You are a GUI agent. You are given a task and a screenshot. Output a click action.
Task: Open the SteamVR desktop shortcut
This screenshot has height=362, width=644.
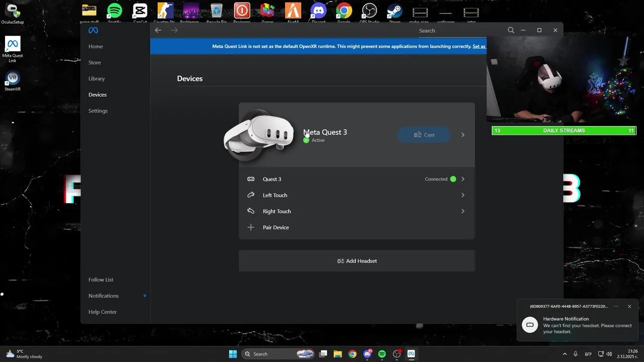(13, 80)
